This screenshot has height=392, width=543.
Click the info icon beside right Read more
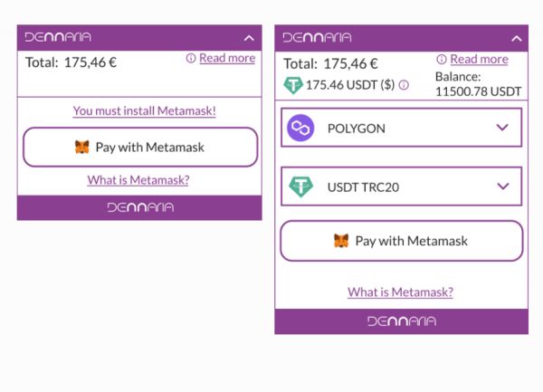(x=442, y=60)
